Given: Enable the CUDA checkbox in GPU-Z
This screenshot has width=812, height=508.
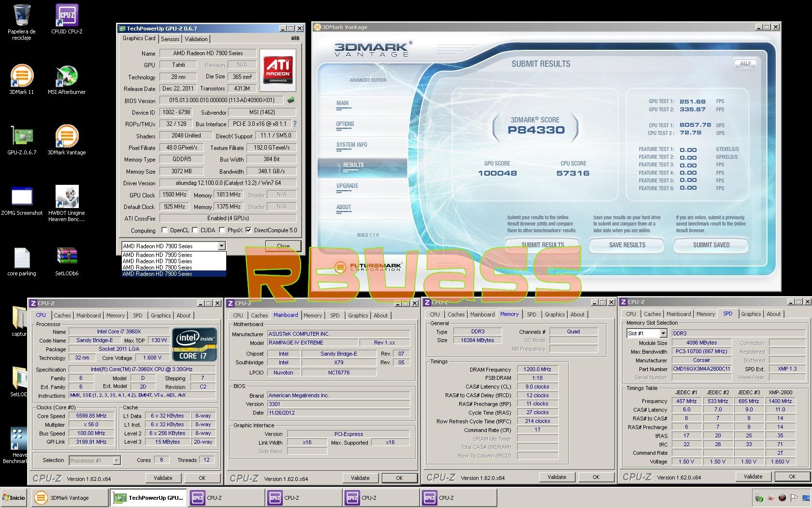Looking at the screenshot, I should pyautogui.click(x=195, y=230).
